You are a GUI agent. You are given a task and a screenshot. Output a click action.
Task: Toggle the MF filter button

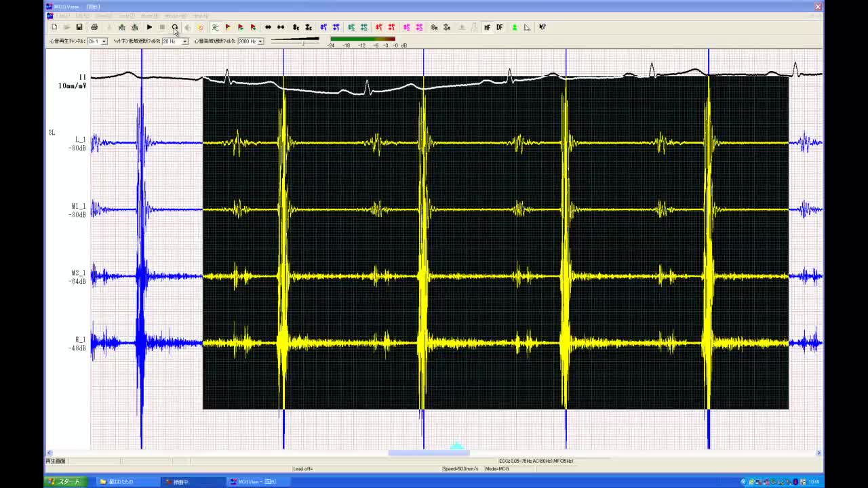(x=487, y=27)
